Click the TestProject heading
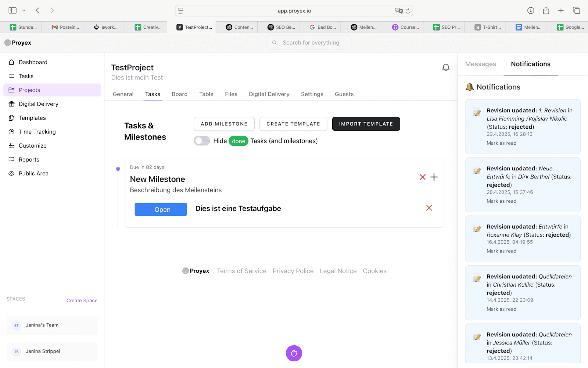This screenshot has height=368, width=588. [132, 68]
